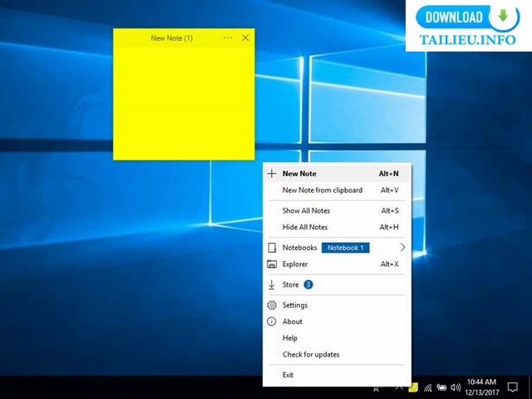Click the Notebooks notebook icon
Screen dimensions: 532x399
pyautogui.click(x=272, y=248)
